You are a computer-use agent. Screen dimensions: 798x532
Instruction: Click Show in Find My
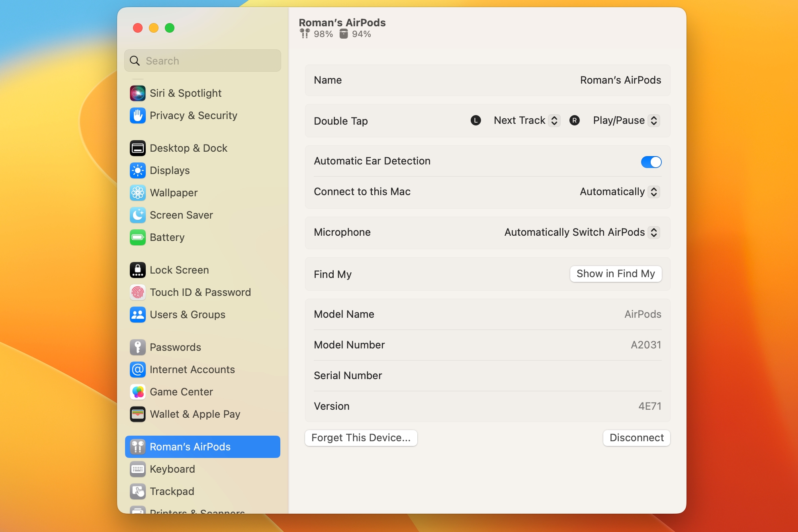(616, 274)
